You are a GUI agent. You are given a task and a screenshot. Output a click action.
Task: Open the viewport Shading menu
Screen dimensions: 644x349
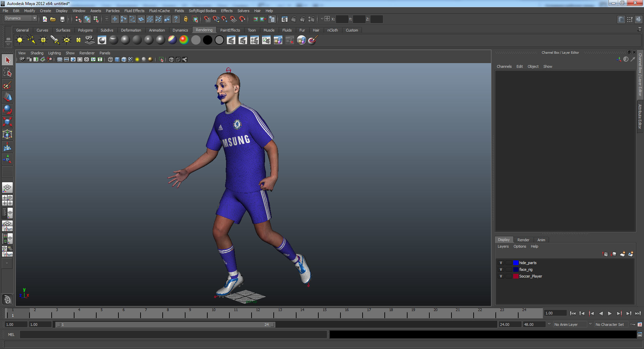click(x=37, y=53)
